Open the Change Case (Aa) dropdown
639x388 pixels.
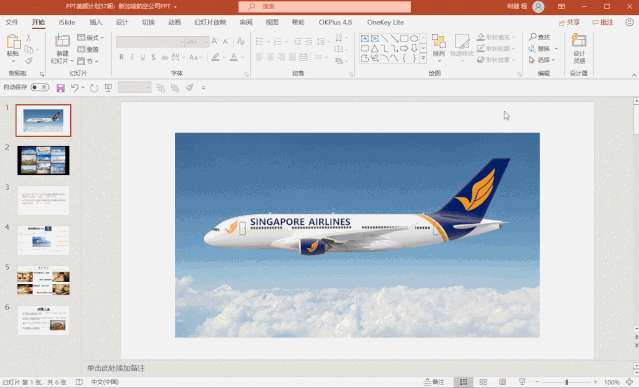point(195,57)
